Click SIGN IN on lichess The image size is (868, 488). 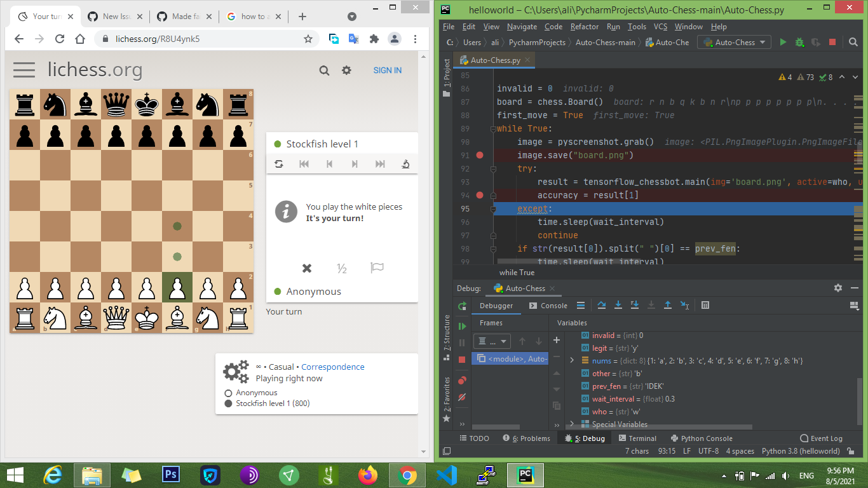(387, 70)
